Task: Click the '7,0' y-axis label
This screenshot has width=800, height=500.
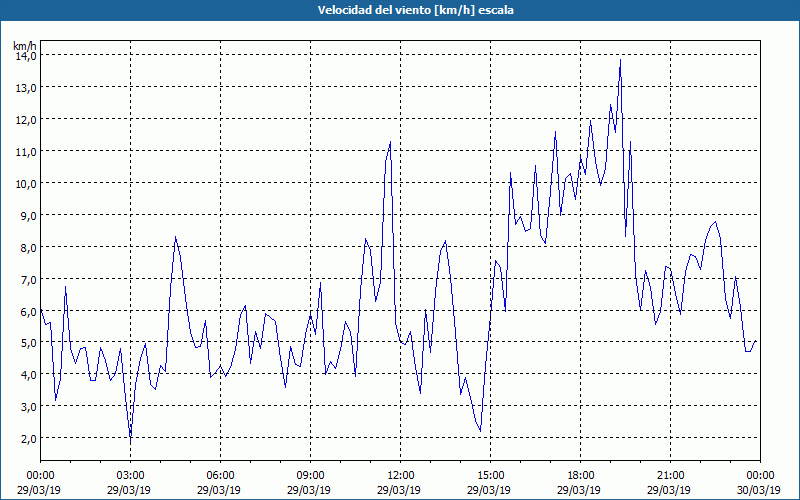Action: pyautogui.click(x=28, y=280)
